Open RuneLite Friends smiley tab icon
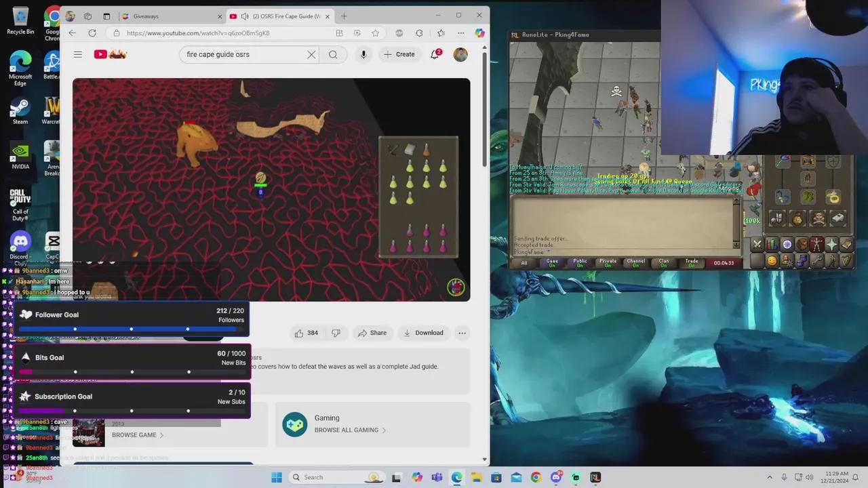868x488 pixels. pyautogui.click(x=772, y=261)
